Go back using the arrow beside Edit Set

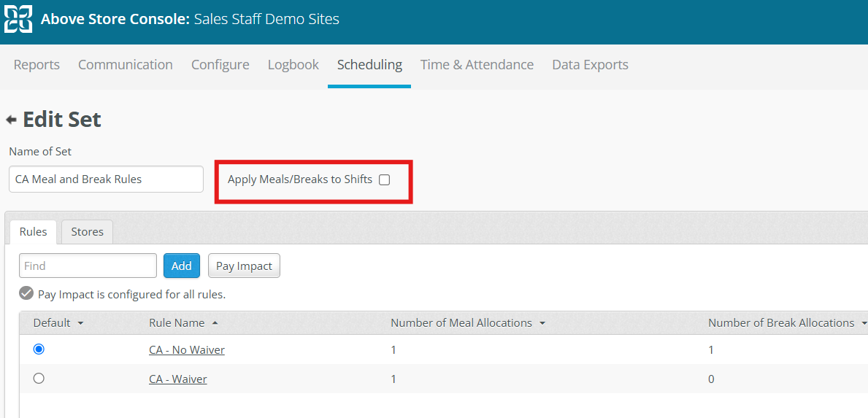click(11, 120)
